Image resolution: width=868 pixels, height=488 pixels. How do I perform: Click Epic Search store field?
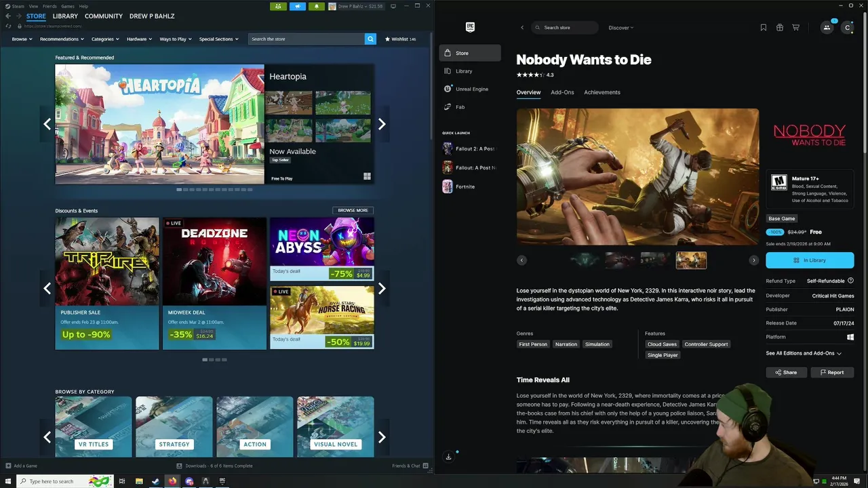(565, 28)
